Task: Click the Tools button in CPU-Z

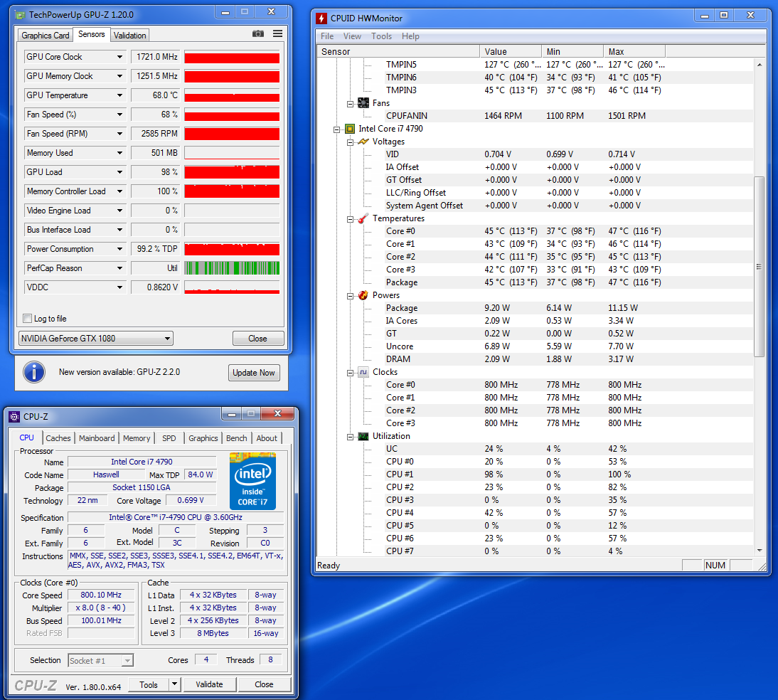Action: (x=149, y=684)
